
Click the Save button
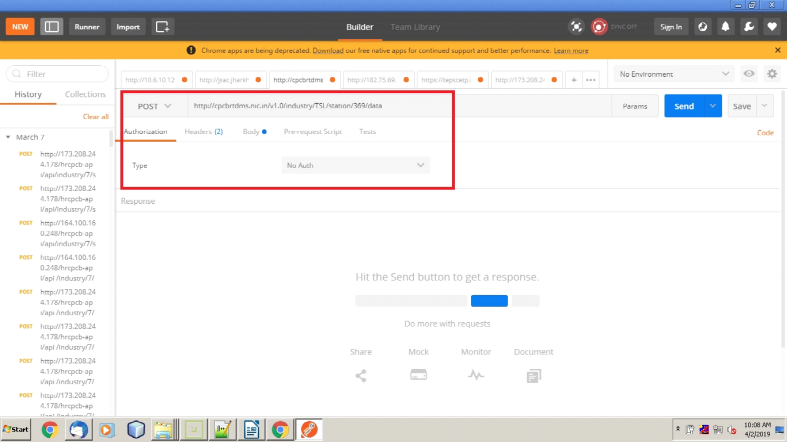[741, 106]
